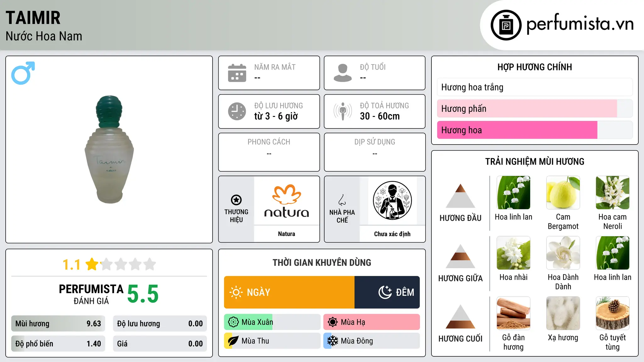Click the star badge brand icon

(x=236, y=200)
